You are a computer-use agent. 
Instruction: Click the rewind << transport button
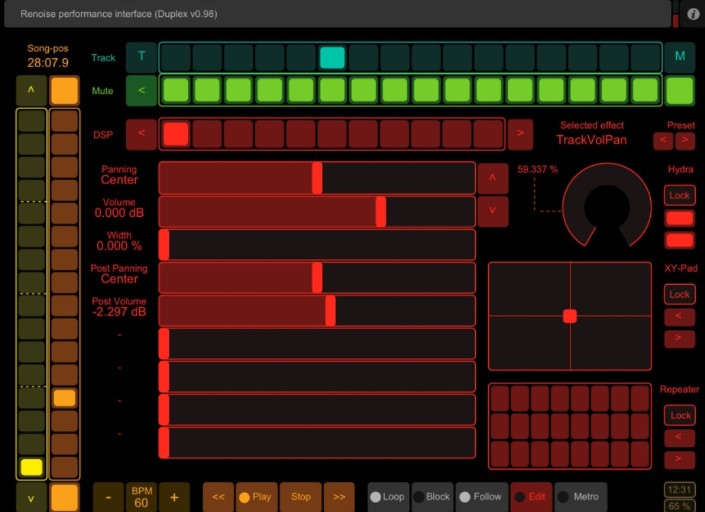click(x=218, y=497)
